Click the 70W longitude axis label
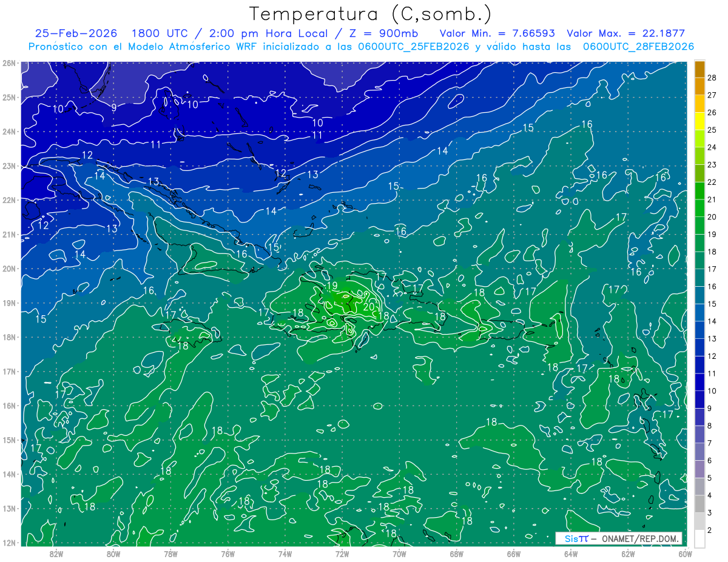 pyautogui.click(x=399, y=554)
